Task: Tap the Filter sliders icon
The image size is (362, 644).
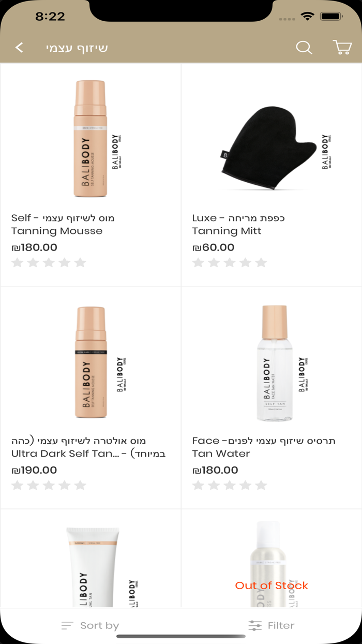Action: point(255,625)
